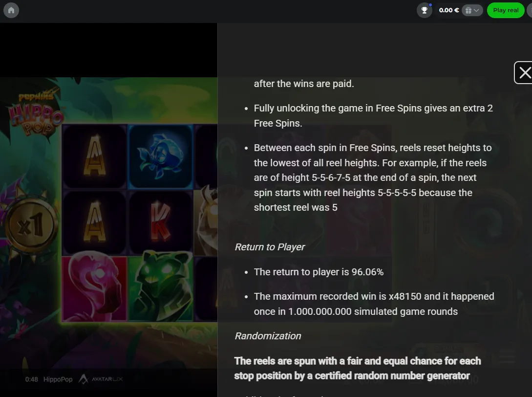Click the second golden A symbol below the first
532x397 pixels.
click(94, 222)
